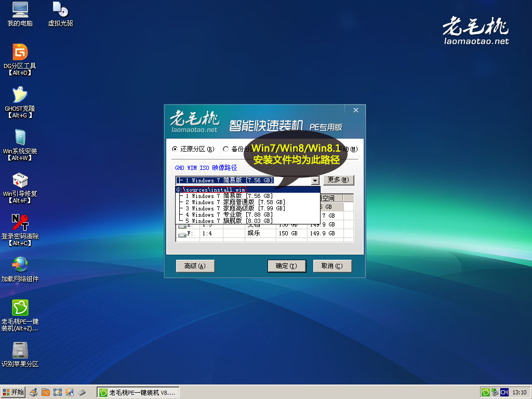Click the gray drive quick-launch icon
The width and height of the screenshot is (532, 399).
82,393
